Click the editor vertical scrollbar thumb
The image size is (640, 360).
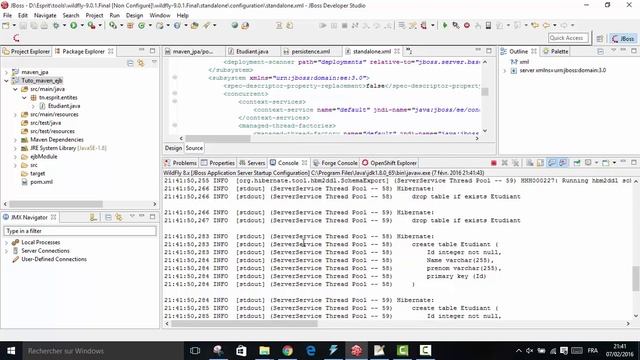coord(485,92)
